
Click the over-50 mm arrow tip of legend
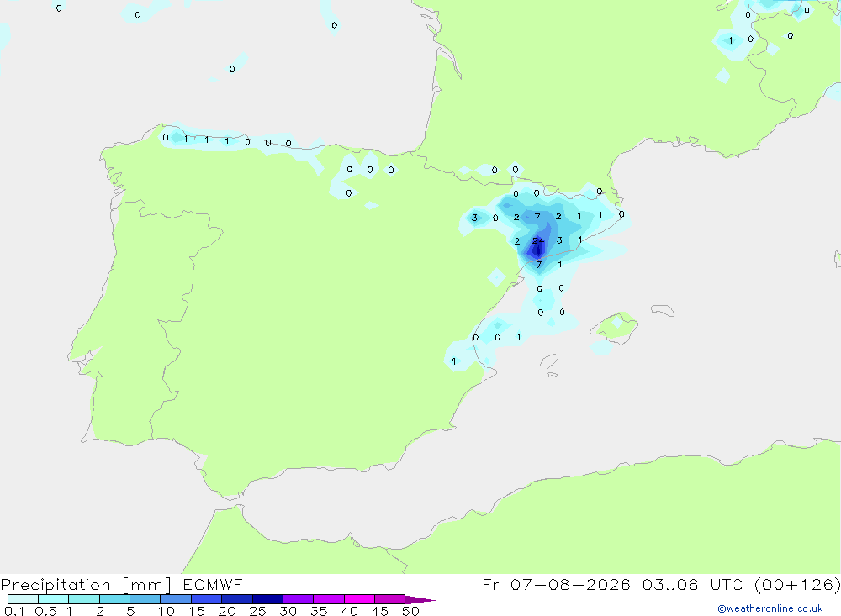click(420, 599)
